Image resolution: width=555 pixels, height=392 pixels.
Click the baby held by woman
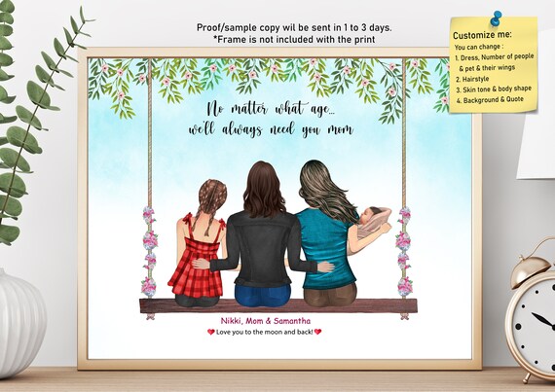tap(374, 222)
